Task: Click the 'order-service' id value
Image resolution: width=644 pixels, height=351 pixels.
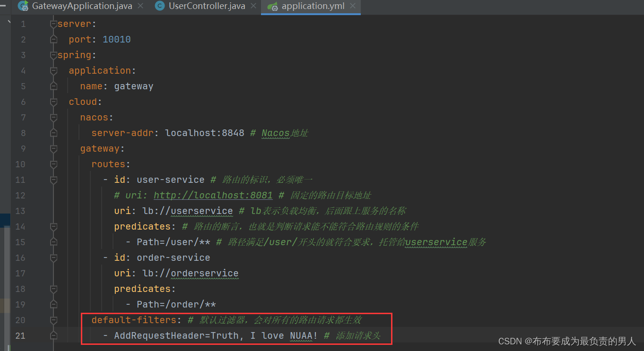Action: click(174, 257)
